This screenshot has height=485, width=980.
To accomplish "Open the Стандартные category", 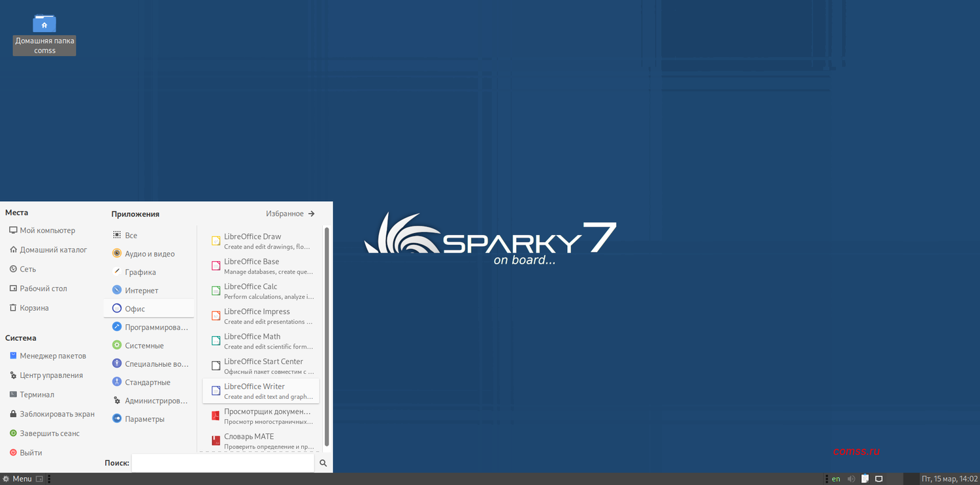I will pos(149,382).
